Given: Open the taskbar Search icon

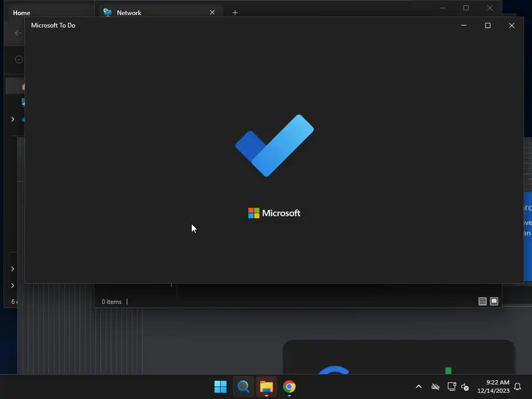Looking at the screenshot, I should point(243,387).
